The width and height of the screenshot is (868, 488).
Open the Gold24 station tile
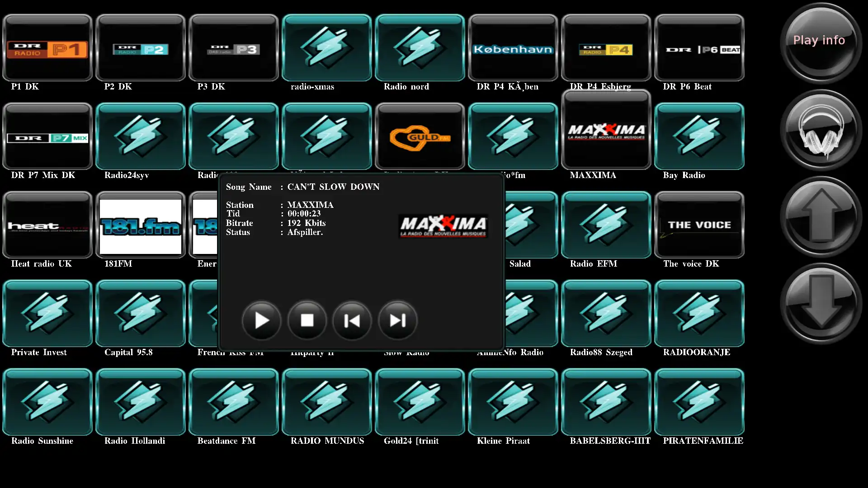(420, 402)
